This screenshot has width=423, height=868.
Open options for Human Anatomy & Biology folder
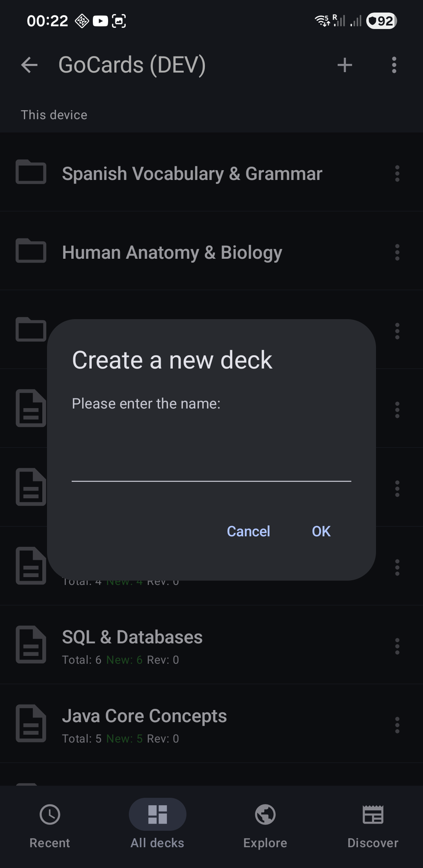point(397,252)
